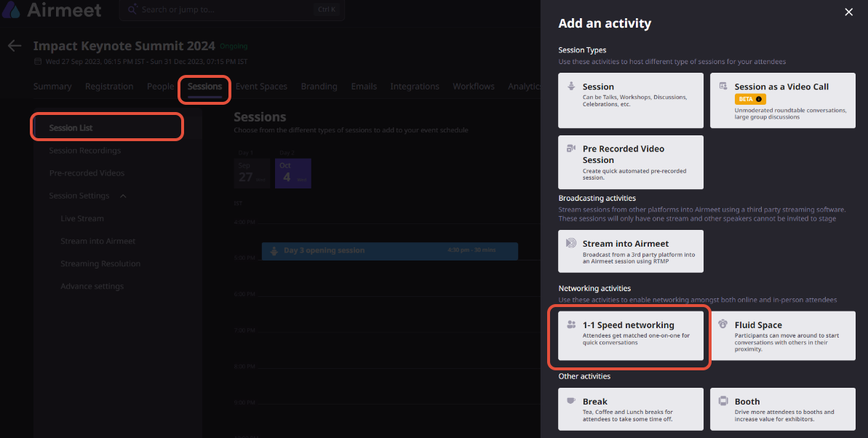Click the Fluid Space icon
The height and width of the screenshot is (438, 868).
(723, 324)
